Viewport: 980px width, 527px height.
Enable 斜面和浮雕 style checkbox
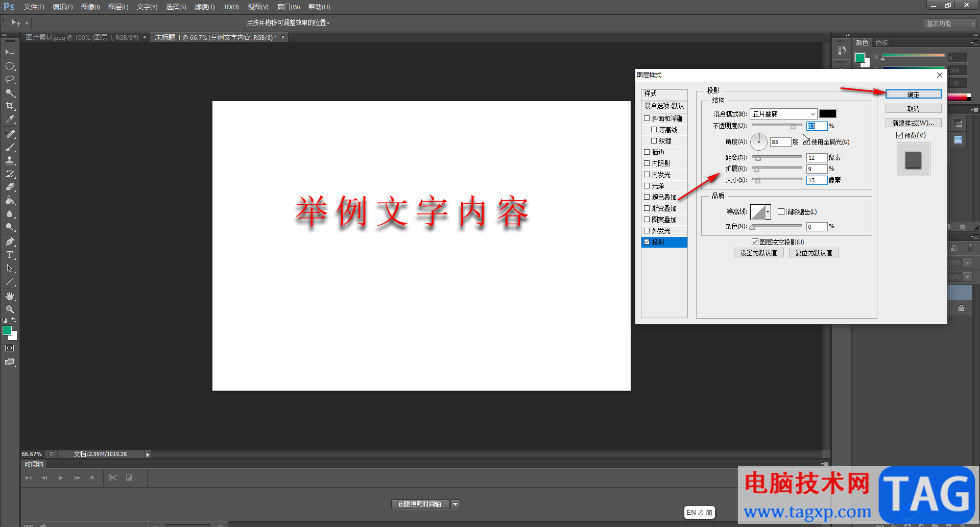[x=647, y=118]
